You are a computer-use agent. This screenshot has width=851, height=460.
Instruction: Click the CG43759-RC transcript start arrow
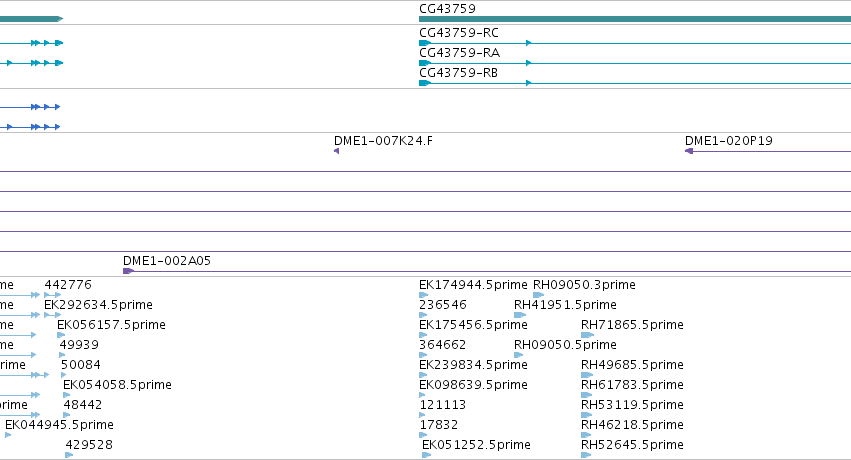click(425, 43)
